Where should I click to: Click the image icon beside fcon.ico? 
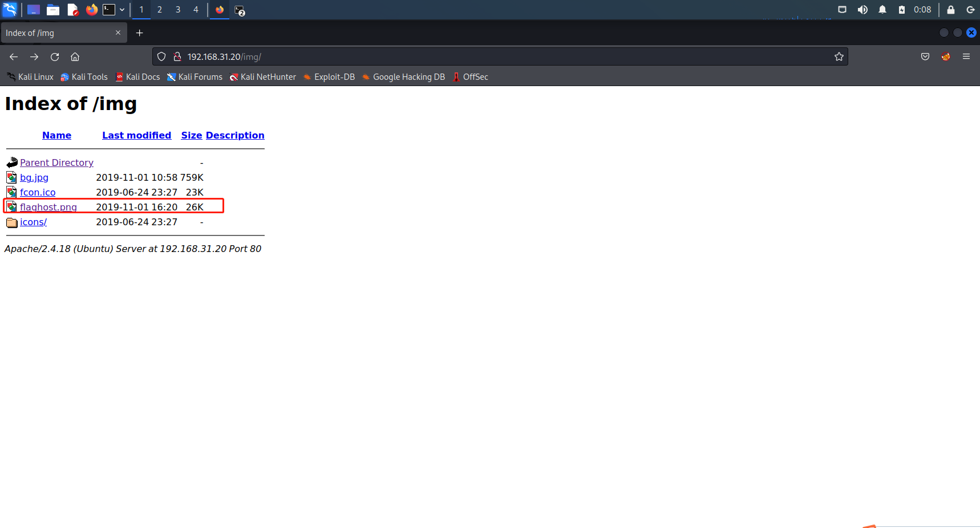click(12, 192)
